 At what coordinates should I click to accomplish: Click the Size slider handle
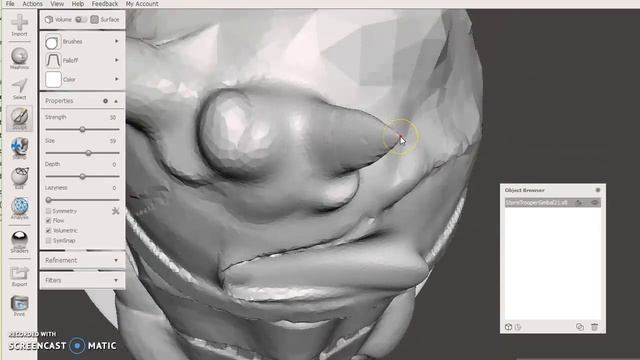(x=89, y=153)
